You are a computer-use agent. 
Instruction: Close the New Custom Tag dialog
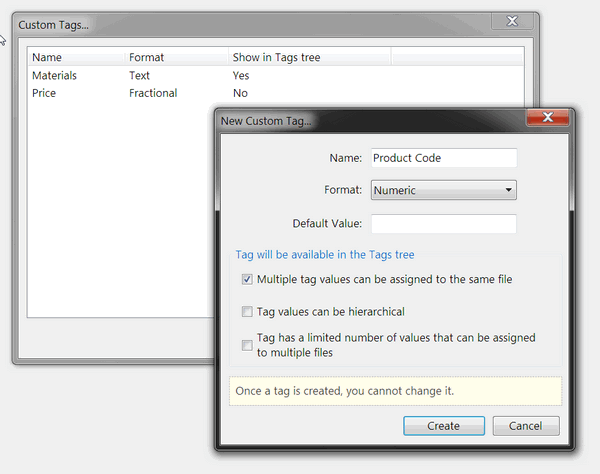tap(548, 117)
